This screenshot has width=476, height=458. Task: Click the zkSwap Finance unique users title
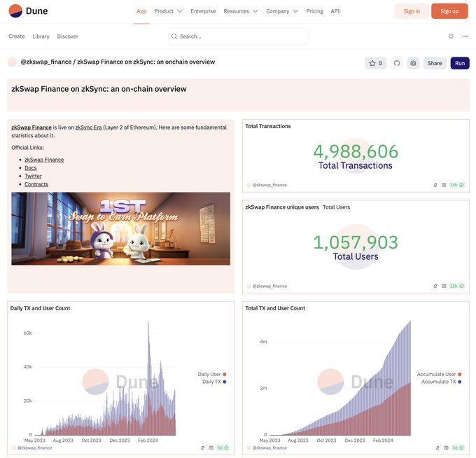pos(281,207)
